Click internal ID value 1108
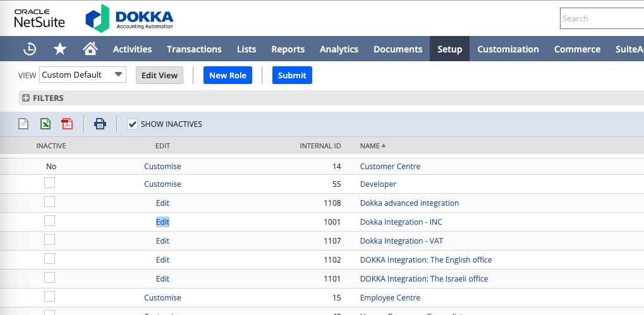Screen dimensions: 644x315 pos(332,203)
